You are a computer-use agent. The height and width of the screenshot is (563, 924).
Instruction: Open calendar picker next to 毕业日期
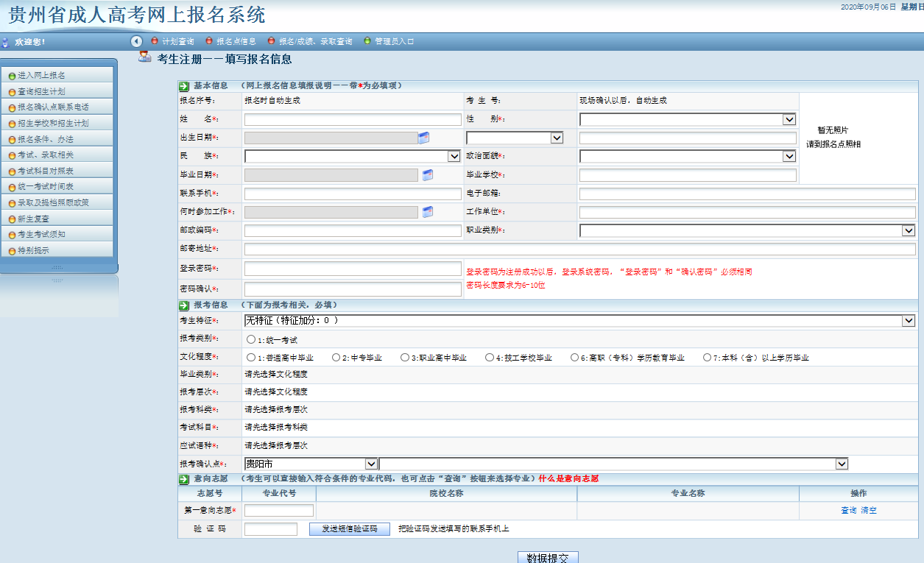pos(427,174)
